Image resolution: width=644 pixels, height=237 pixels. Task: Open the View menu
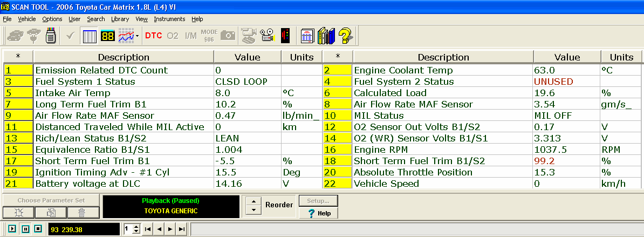click(141, 19)
